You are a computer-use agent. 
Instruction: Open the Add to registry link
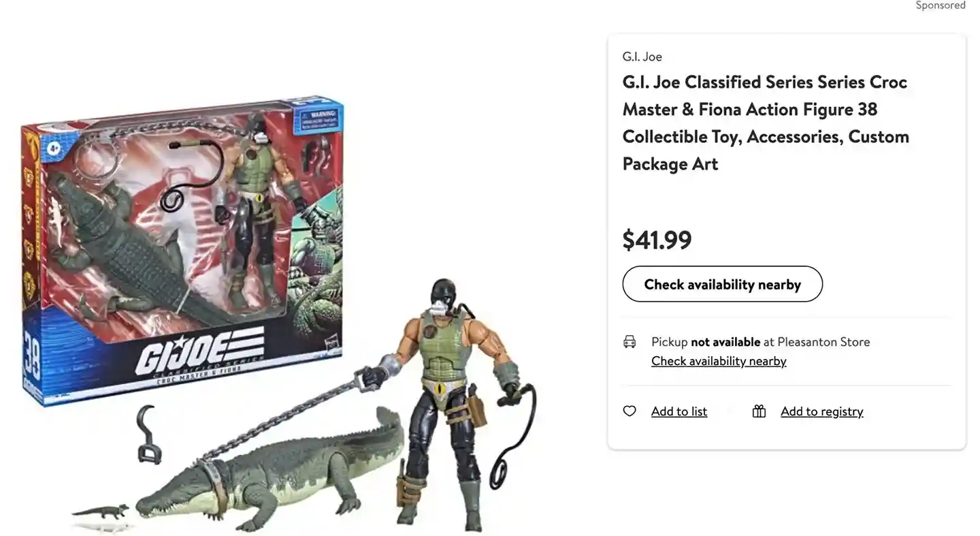822,411
